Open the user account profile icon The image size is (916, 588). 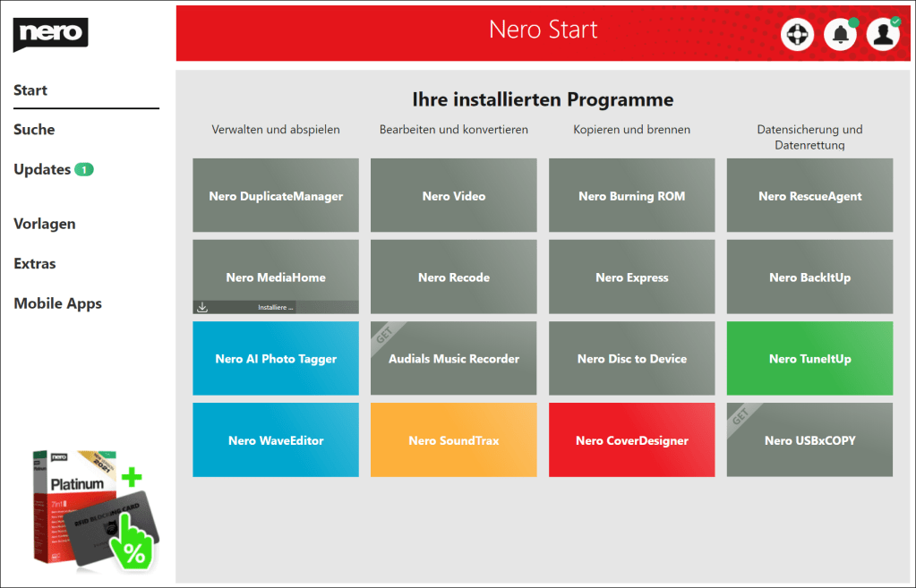coord(883,35)
